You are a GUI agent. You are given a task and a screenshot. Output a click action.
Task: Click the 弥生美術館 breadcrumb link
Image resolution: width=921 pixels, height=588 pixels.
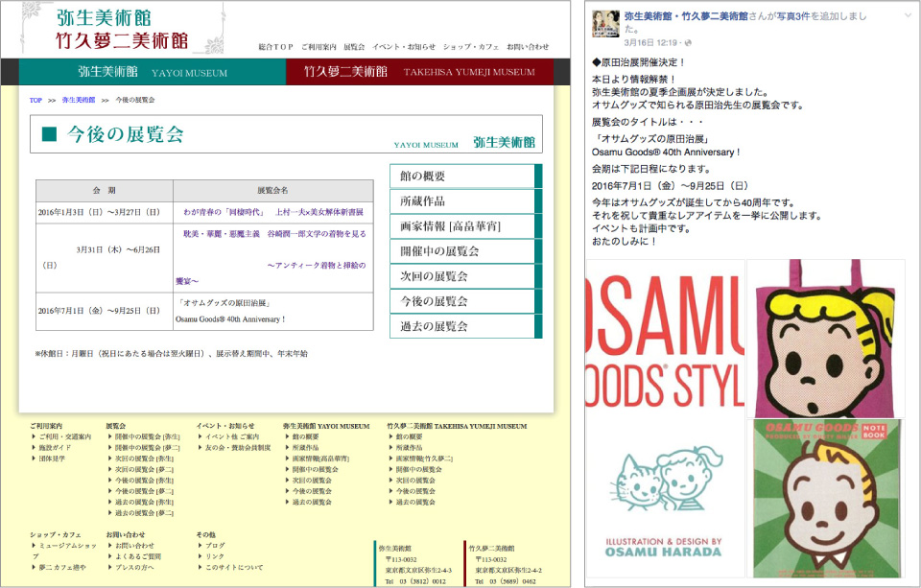79,100
